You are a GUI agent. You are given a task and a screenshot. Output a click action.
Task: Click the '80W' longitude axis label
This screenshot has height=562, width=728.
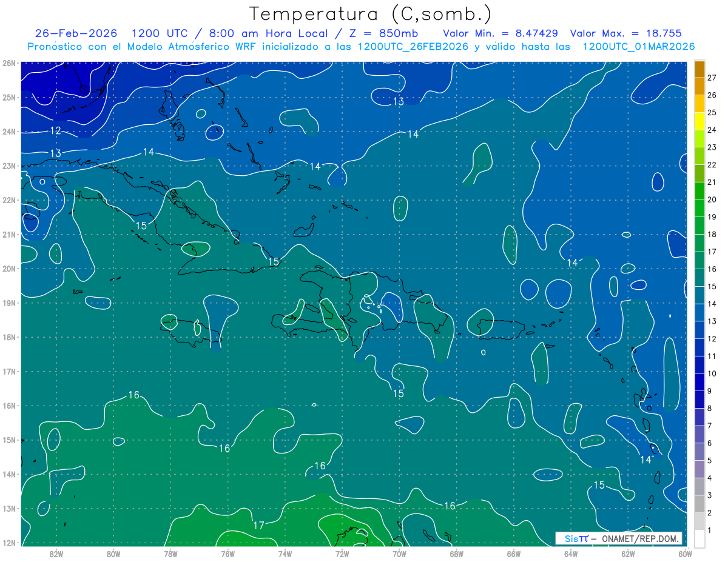click(113, 554)
